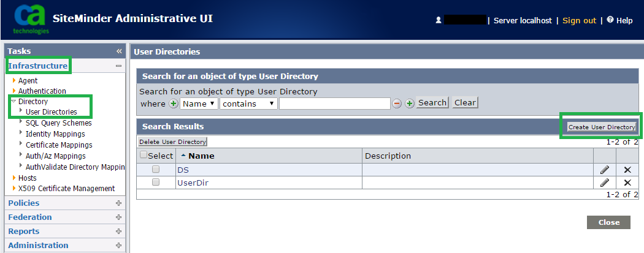Click Delete User Directory button
Screen dimensions: 644x253
click(172, 142)
